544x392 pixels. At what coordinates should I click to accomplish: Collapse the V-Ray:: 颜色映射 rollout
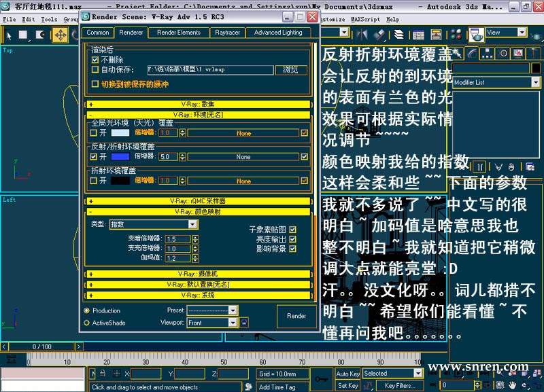click(198, 211)
